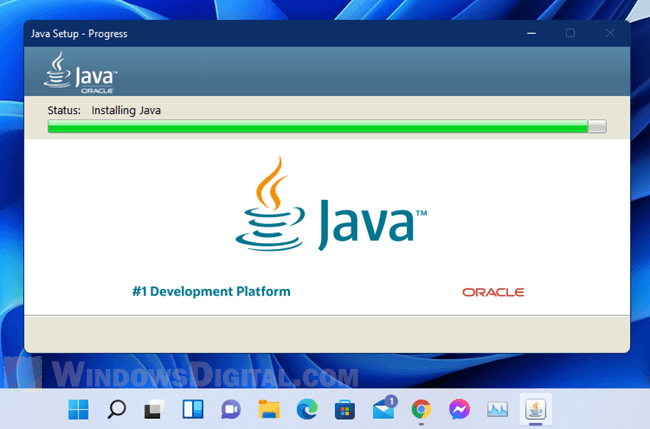Open taskbar Search
Viewport: 650px width, 429px height.
[116, 410]
